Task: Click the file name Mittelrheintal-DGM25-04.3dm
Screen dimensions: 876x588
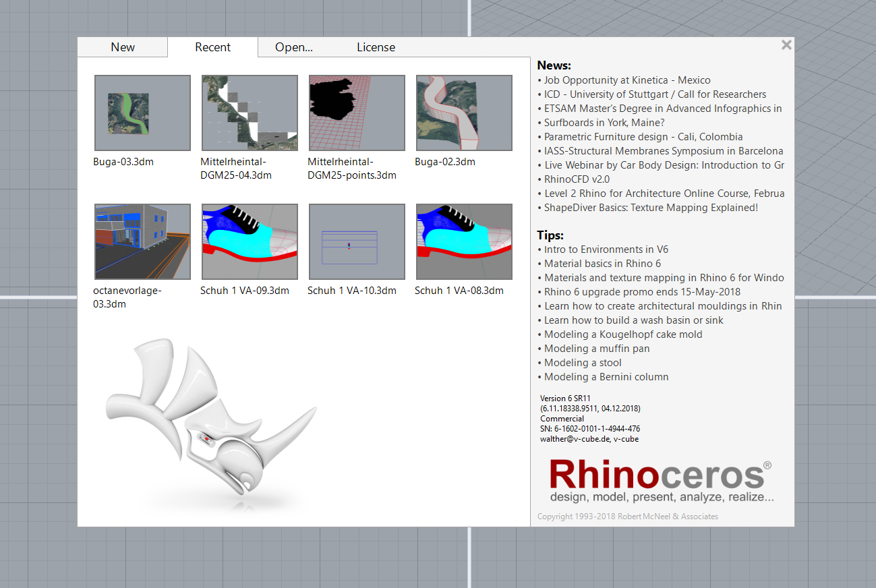Action: 236,169
